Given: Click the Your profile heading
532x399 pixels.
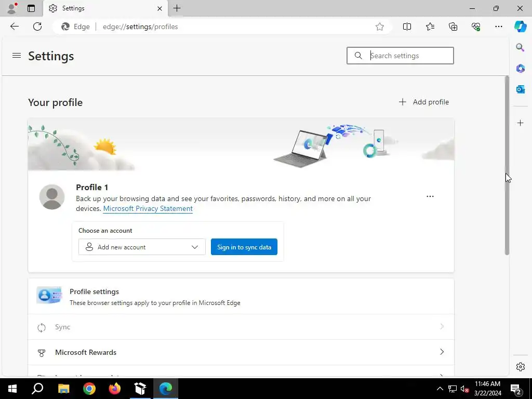Looking at the screenshot, I should 55,102.
